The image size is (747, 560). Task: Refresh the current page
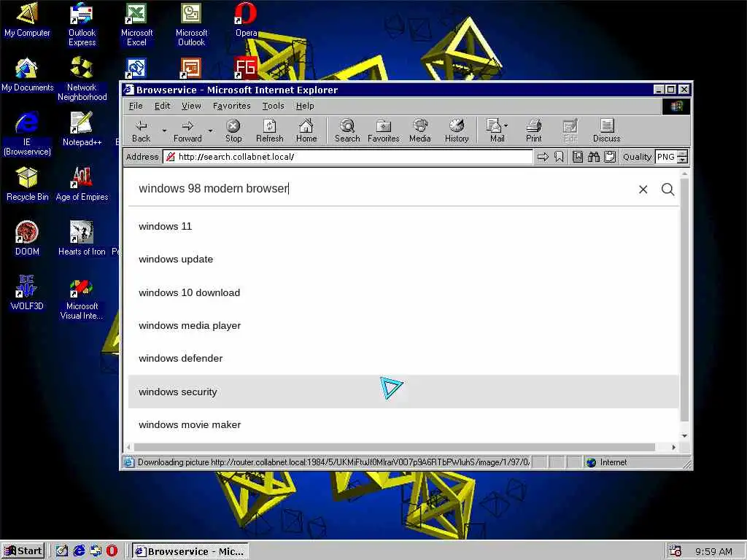(270, 131)
